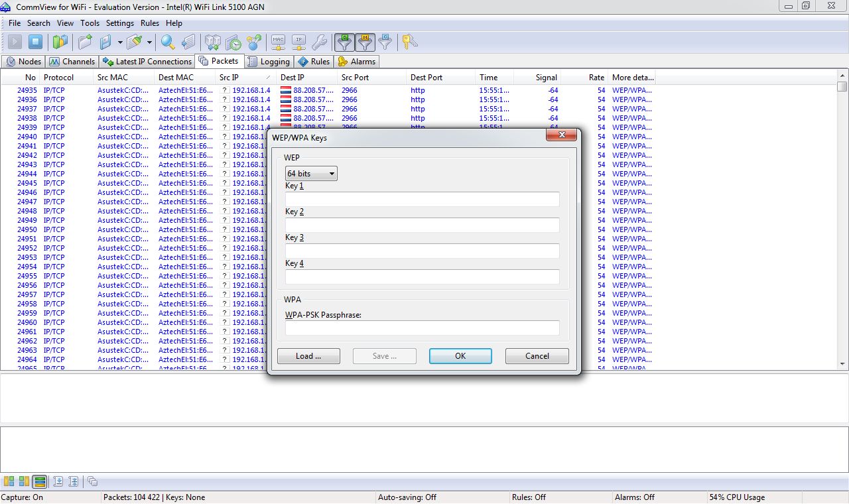Close the WEP/WPA Keys dialog
This screenshot has height=504, width=849.
pos(561,135)
